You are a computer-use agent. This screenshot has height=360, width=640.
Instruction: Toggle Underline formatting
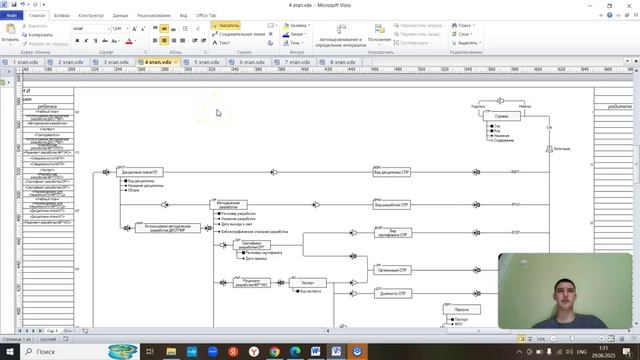[x=96, y=41]
